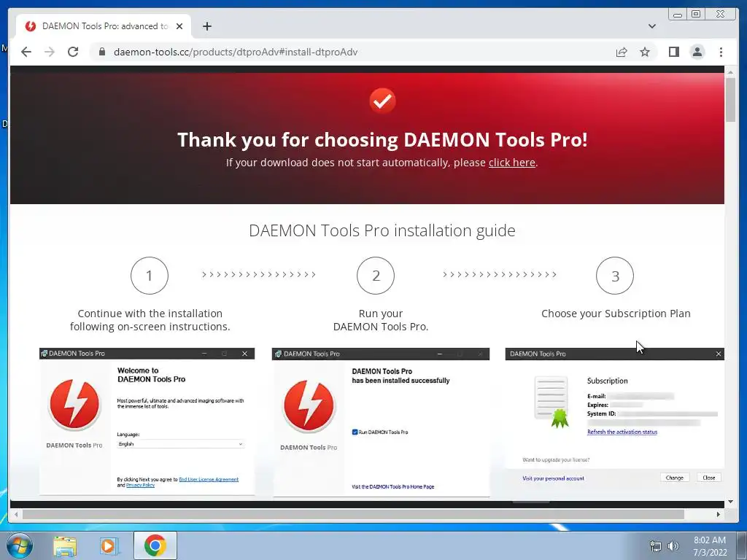The width and height of the screenshot is (747, 560).
Task: Click 'DAEMON Tools Pro installation guide' heading
Action: [382, 230]
